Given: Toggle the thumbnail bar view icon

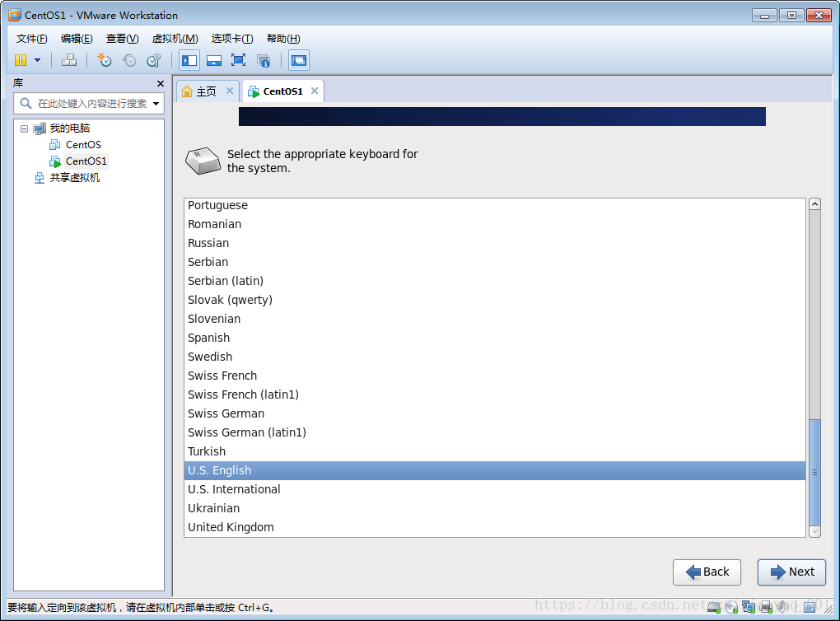Looking at the screenshot, I should [214, 60].
